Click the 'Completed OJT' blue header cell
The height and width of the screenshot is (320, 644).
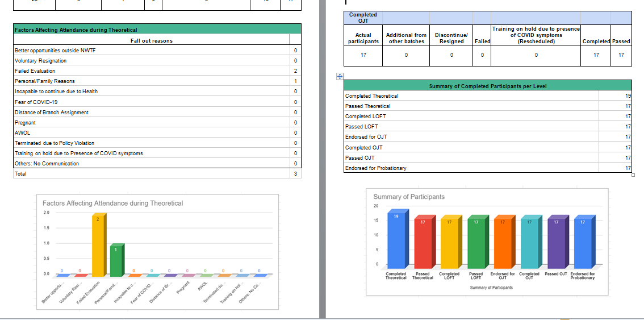tap(363, 18)
